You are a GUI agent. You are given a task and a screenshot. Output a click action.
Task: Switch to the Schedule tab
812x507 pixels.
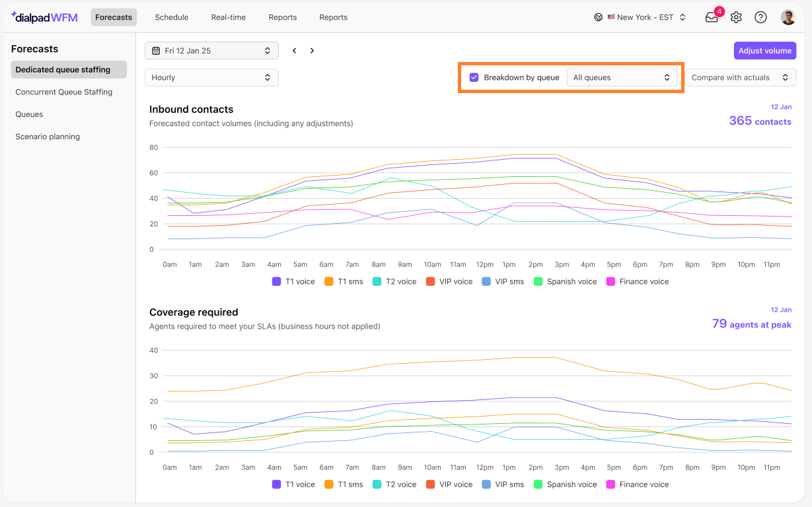tap(172, 17)
